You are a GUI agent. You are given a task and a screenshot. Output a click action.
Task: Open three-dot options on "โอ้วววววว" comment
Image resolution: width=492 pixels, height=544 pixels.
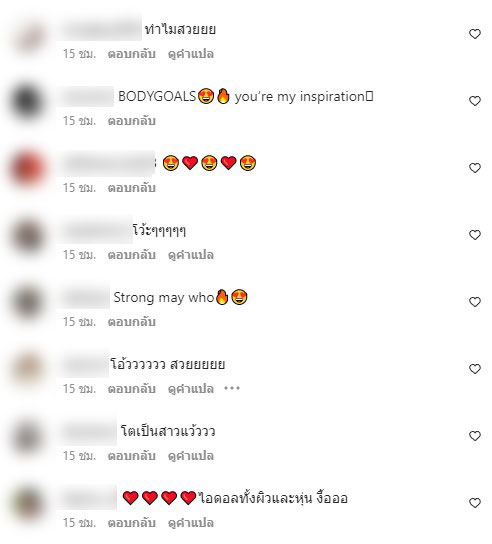(x=232, y=388)
